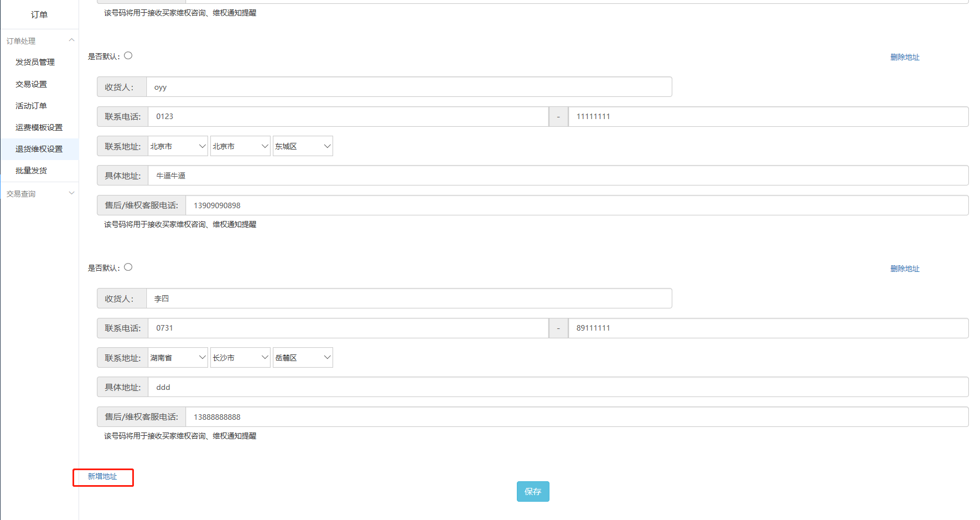980x520 pixels.
Task: Click the 新增地址 link
Action: 102,476
